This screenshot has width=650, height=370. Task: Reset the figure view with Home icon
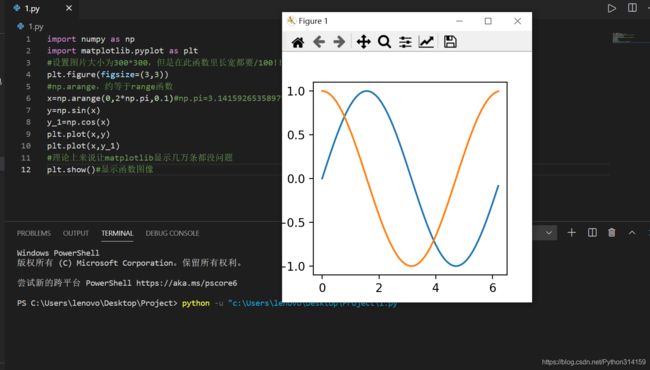[298, 42]
